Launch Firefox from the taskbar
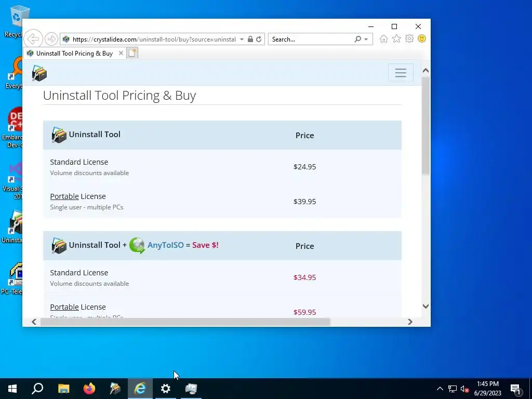The height and width of the screenshot is (399, 532). click(x=89, y=389)
